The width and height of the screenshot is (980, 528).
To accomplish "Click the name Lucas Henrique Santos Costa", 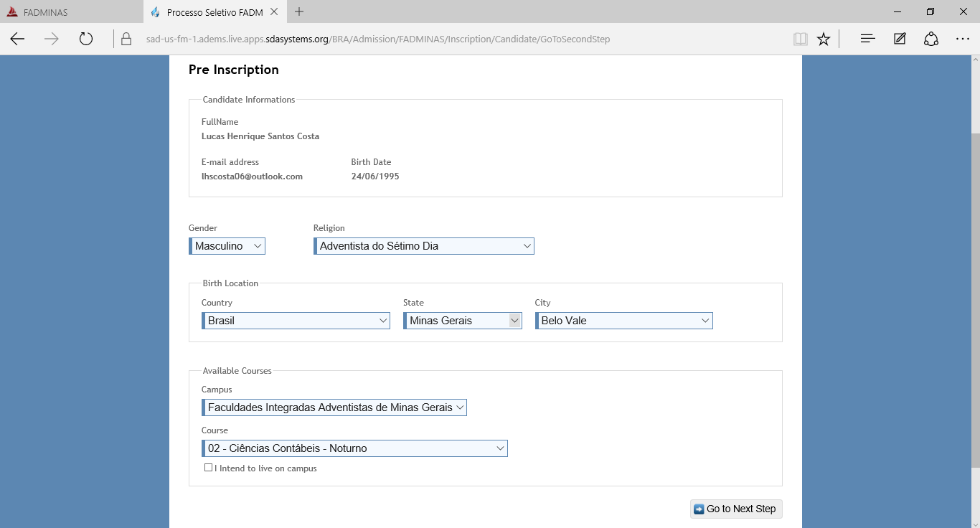I will pos(260,136).
